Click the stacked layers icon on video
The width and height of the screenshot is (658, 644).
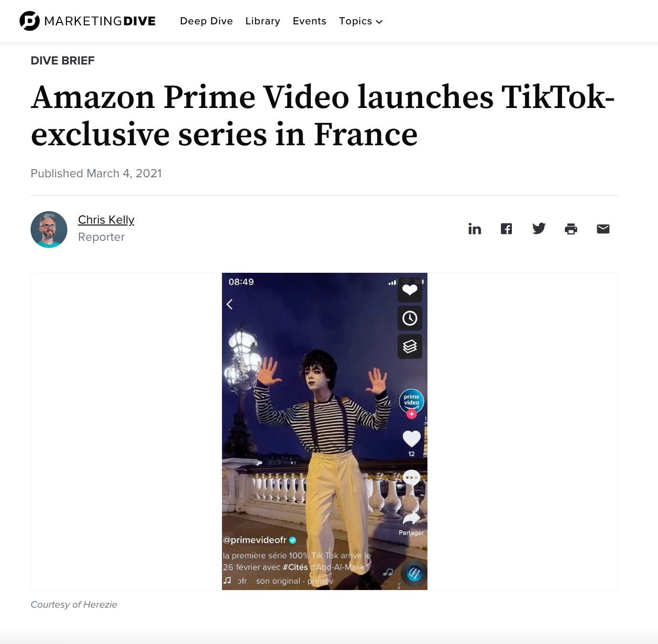pyautogui.click(x=410, y=346)
